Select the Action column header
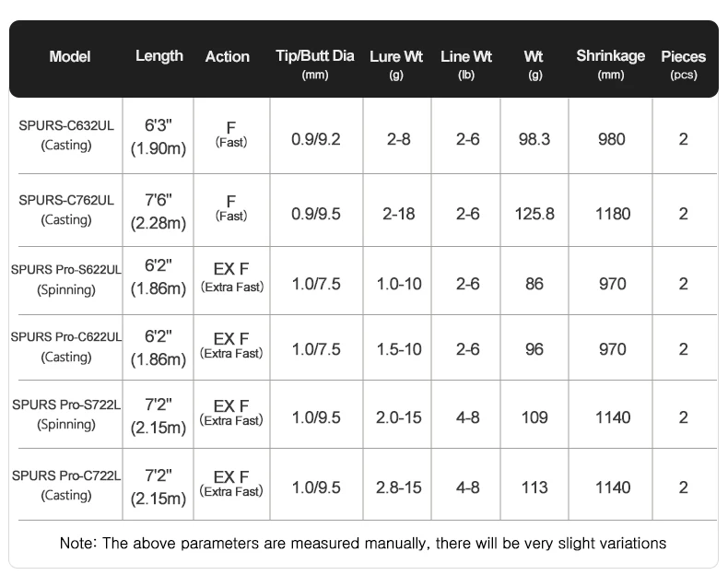This screenshot has width=728, height=575. [228, 57]
